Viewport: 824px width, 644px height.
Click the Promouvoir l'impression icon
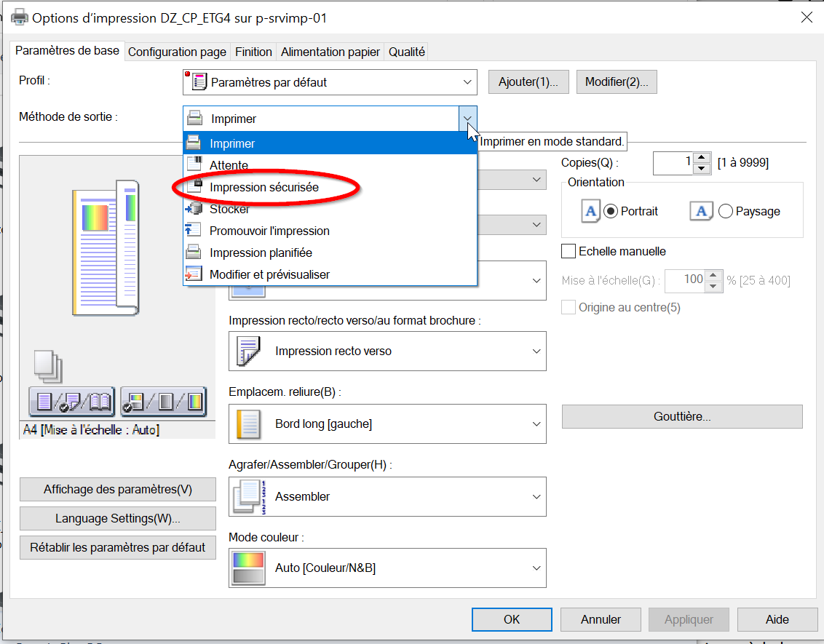pos(194,231)
